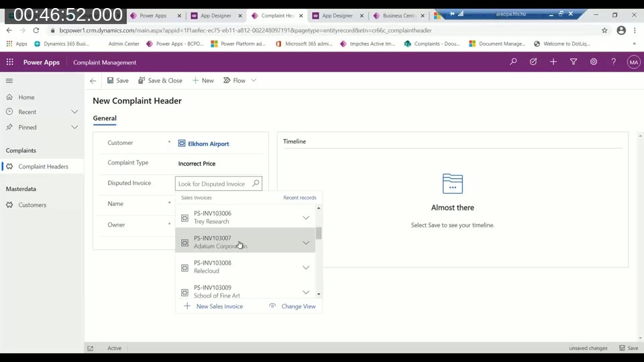Click the lookup list scrollbar thumb
This screenshot has height=362, width=644.
coord(319,233)
